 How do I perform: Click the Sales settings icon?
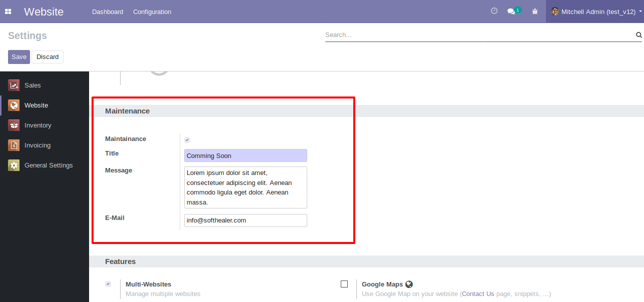[x=14, y=85]
